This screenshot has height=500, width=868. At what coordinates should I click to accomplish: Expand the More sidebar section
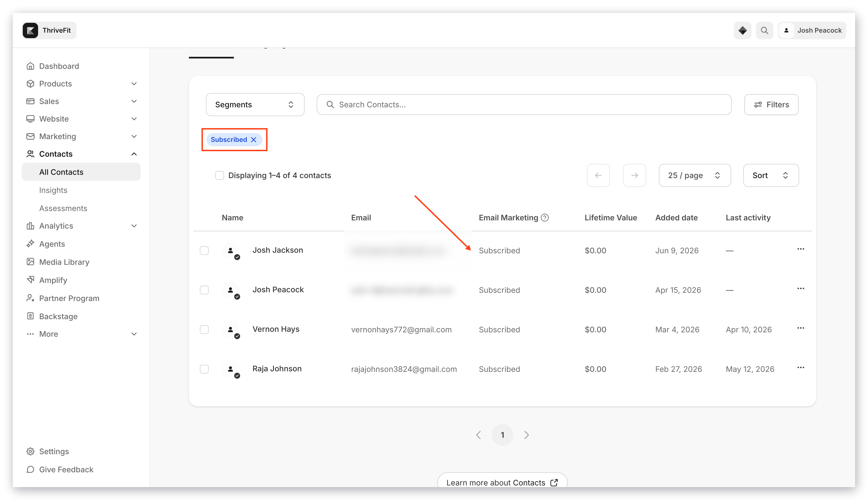pos(134,334)
